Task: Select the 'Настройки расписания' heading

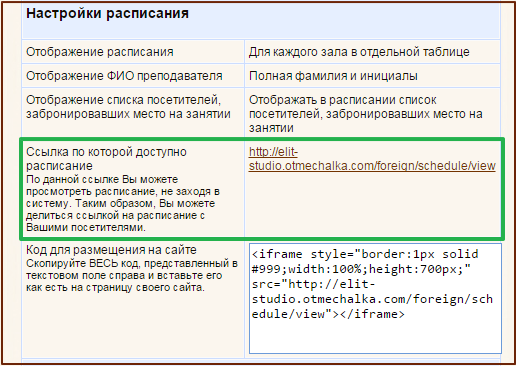Action: point(107,13)
